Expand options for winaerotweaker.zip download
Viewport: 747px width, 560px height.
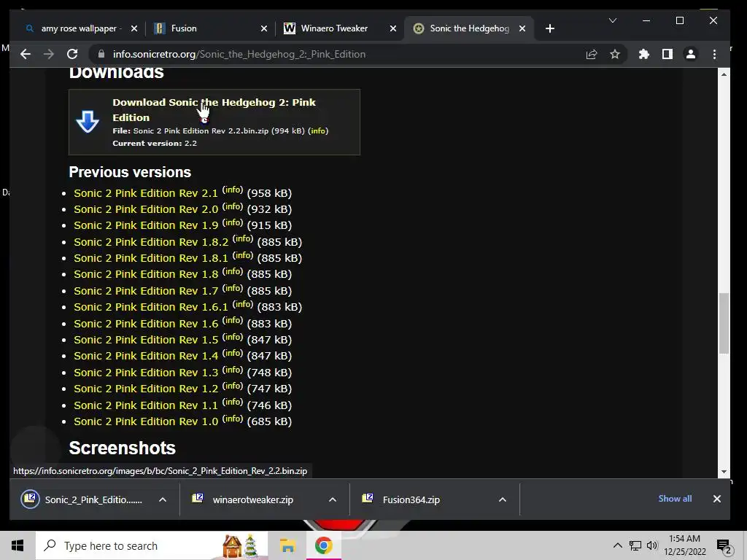coord(333,499)
